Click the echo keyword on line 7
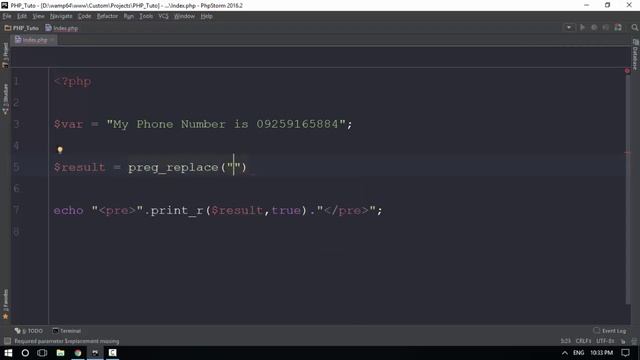The width and height of the screenshot is (640, 360). pyautogui.click(x=68, y=211)
